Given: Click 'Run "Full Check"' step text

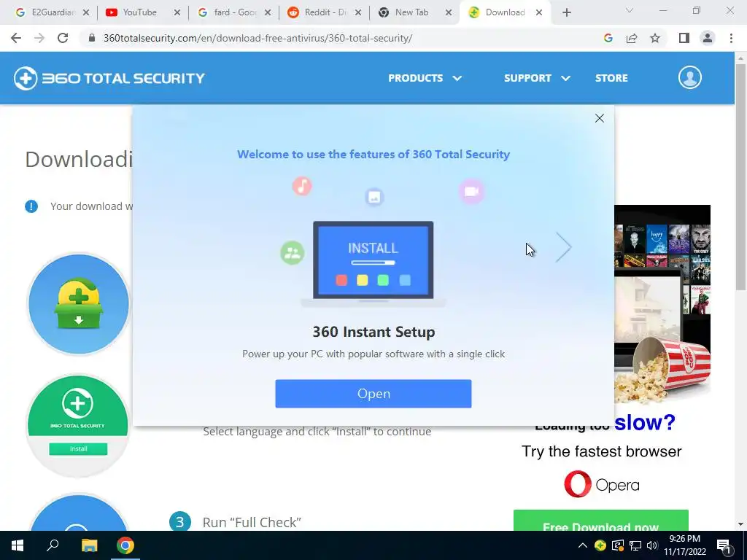Looking at the screenshot, I should pos(252,522).
